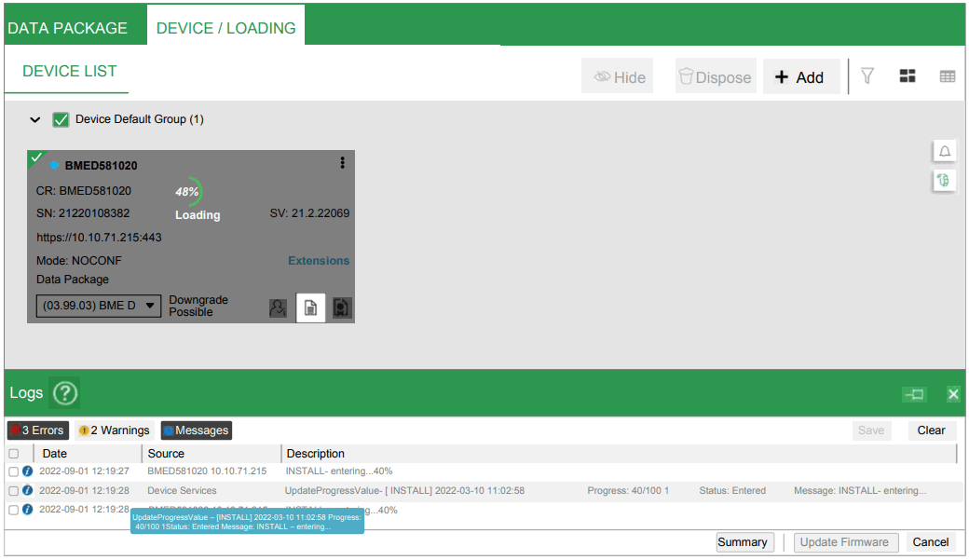The image size is (969, 560).
Task: Click 'Status: Entered' log text
Action: [x=732, y=490]
